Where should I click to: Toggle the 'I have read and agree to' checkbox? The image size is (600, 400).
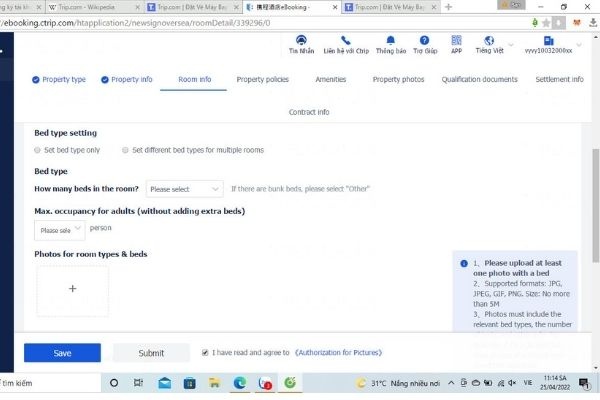pyautogui.click(x=205, y=352)
